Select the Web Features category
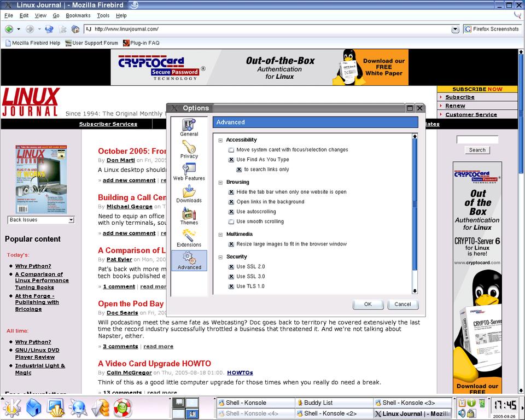This screenshot has height=420, width=525. (x=189, y=172)
